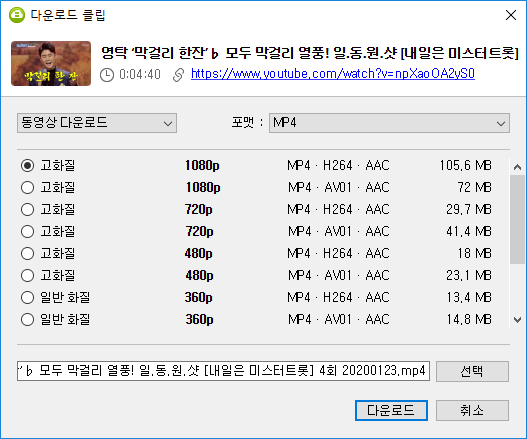Click the chain link icon
Image resolution: width=527 pixels, height=439 pixels.
178,75
